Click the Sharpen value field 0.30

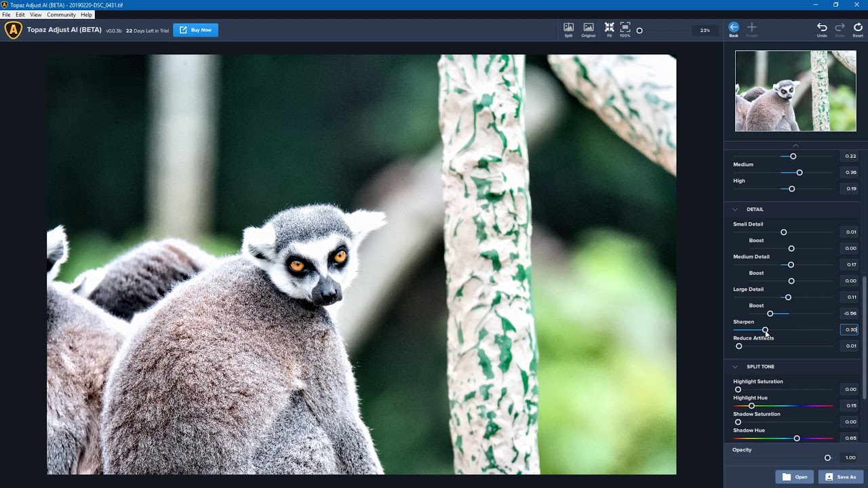point(850,329)
